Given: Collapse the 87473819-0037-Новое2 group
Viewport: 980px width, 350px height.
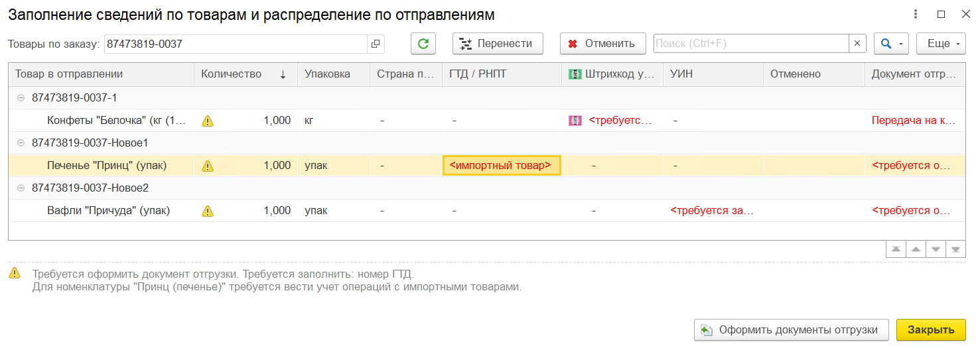Looking at the screenshot, I should click(x=21, y=188).
